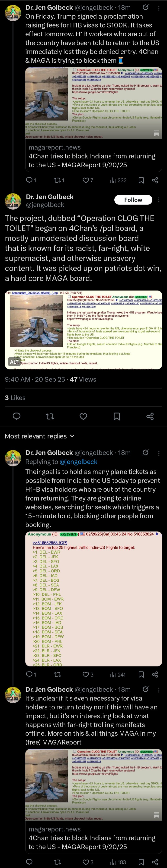167x868 pixels.
Task: Open the flight list image in reply
Action: [93, 598]
